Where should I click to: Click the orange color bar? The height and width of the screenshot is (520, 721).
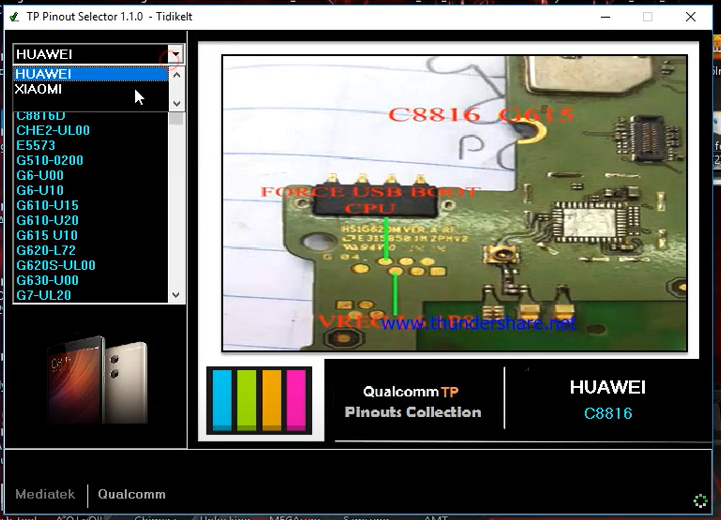[271, 400]
